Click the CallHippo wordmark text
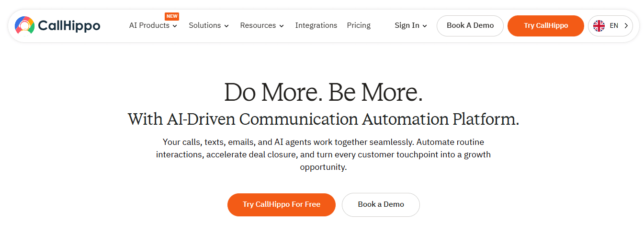Screen dimensions: 644x237 point(69,26)
